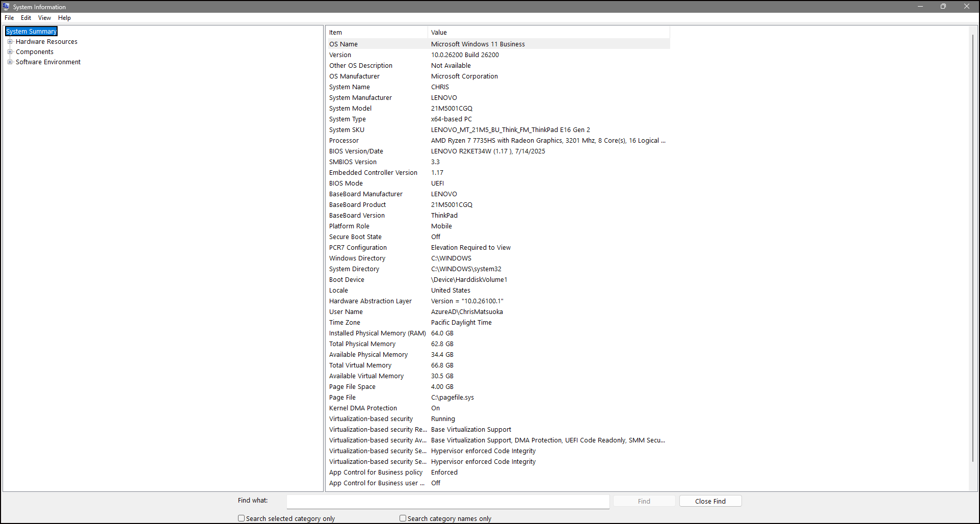Select the Installed Physical Memory (RAM) row
Viewport: 980px width, 524px height.
[x=498, y=333]
